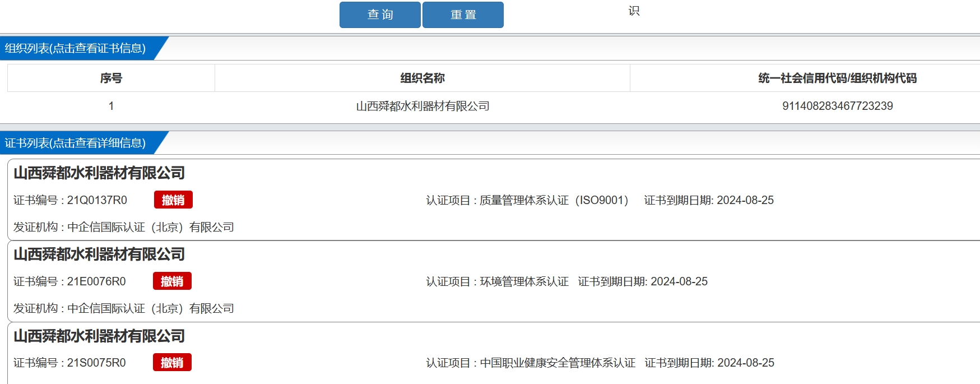Click 发证机构 line under certificate 21E0076R0
This screenshot has width=980, height=384.
(123, 308)
